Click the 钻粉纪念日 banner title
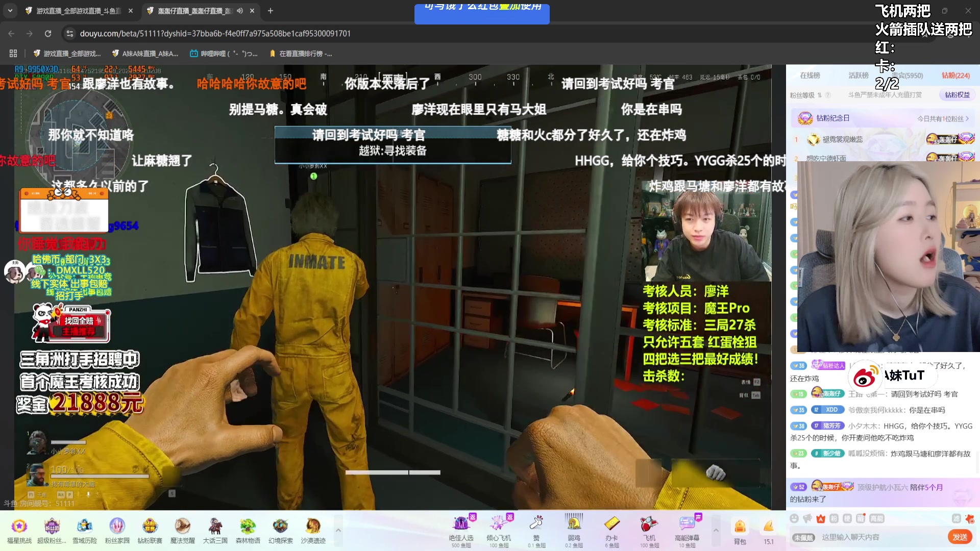The width and height of the screenshot is (980, 551). 832,118
